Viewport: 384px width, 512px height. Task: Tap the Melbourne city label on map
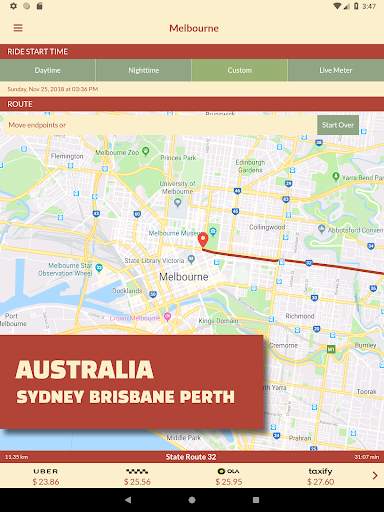(184, 277)
